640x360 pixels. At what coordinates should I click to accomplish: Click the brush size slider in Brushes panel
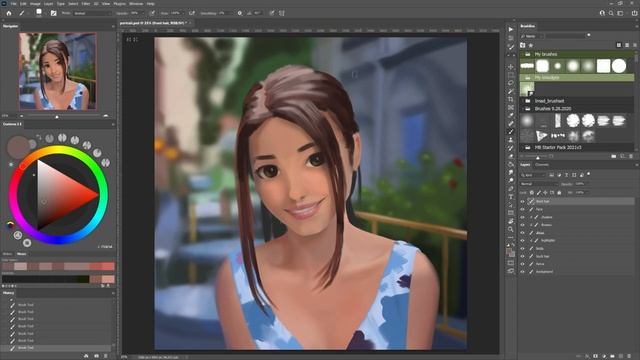[538, 157]
